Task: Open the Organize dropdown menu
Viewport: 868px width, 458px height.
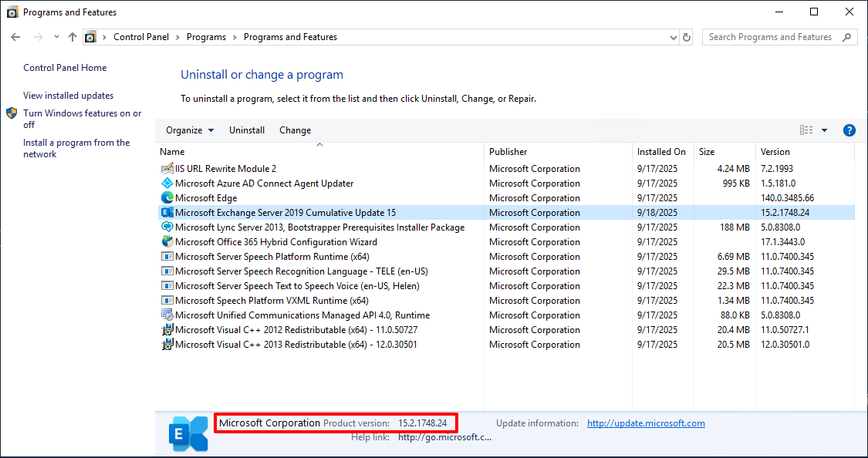Action: coord(190,130)
